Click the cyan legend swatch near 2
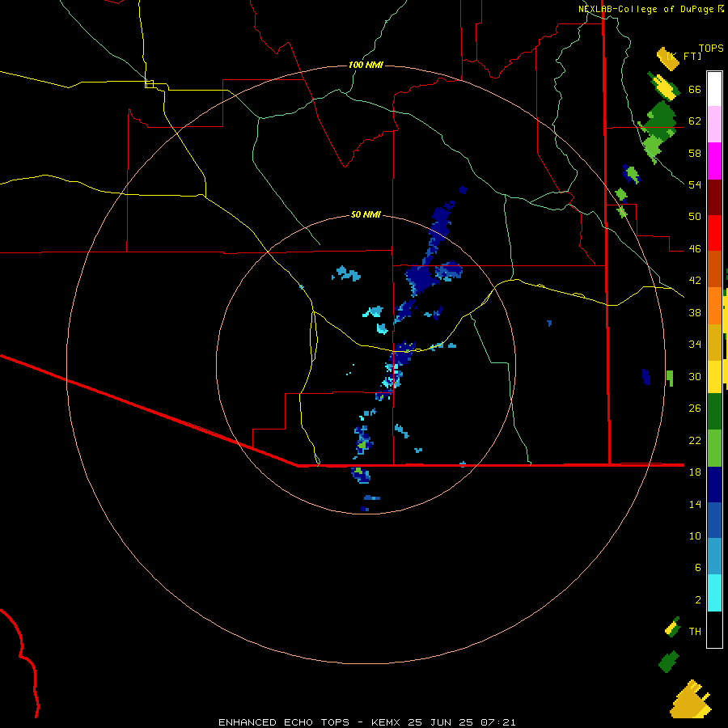728x728 pixels. 714,593
